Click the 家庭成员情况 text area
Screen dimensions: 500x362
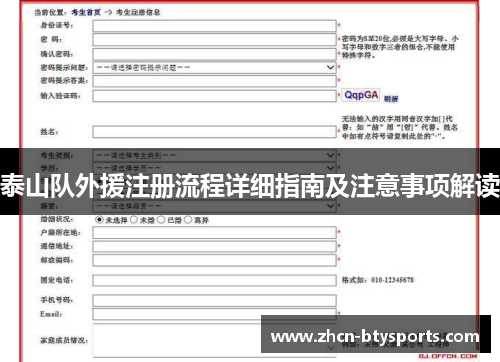214,341
